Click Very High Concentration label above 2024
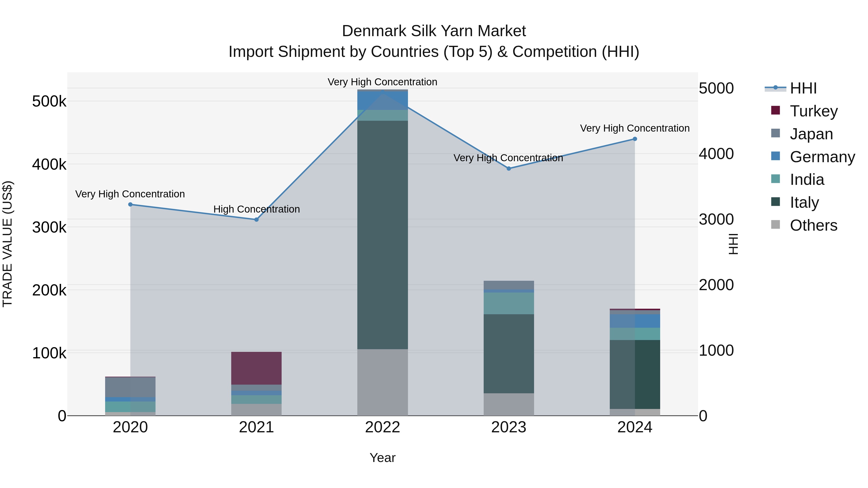The image size is (868, 488). [635, 128]
